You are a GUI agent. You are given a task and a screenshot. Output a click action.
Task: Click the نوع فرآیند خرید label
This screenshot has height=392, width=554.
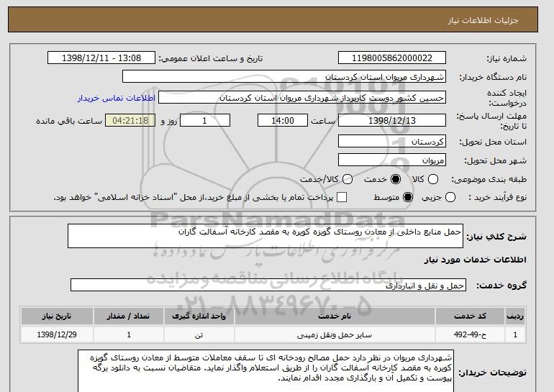[497, 197]
